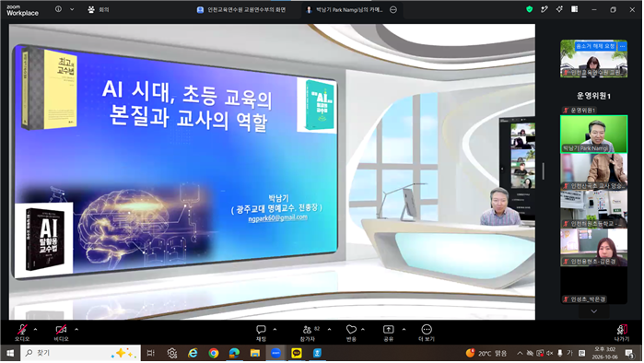Screen dimensions: 644x363
Task: Toggle the Korean IME 가 indicator
Action: [569, 353]
